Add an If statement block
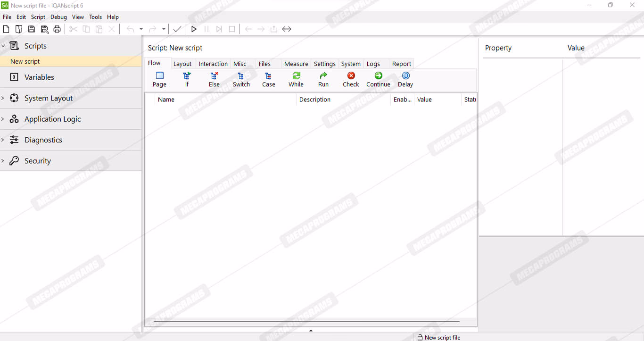Viewport: 644px width, 341px height. 187,79
